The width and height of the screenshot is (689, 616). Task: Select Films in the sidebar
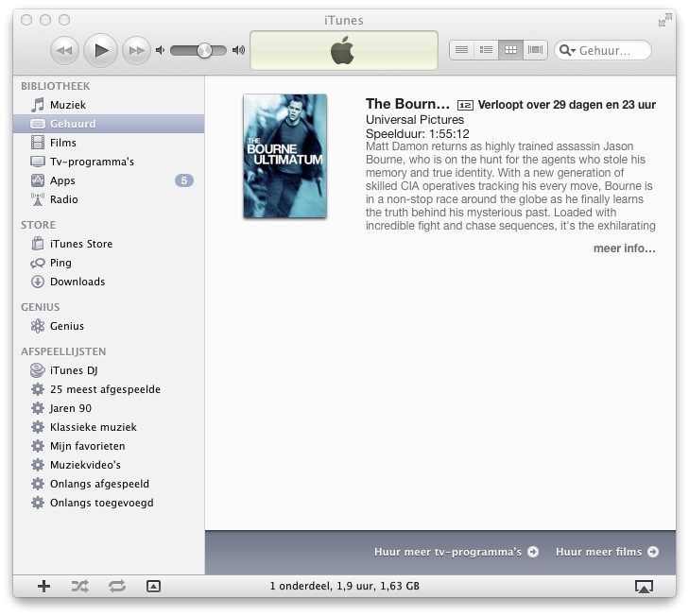click(63, 143)
